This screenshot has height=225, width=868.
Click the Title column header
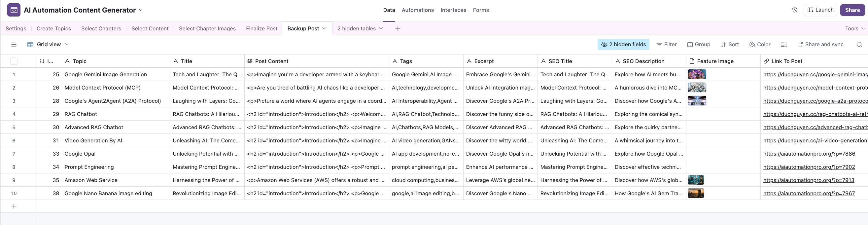pos(207,61)
